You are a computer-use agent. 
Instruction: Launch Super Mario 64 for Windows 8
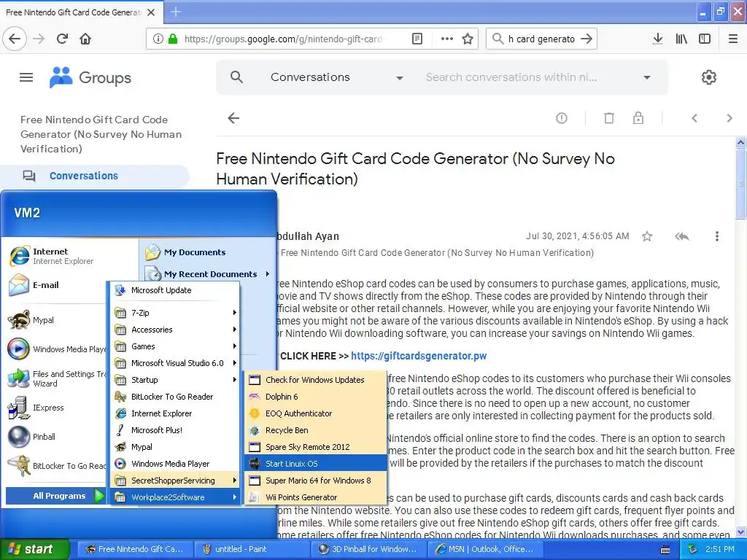(x=315, y=481)
